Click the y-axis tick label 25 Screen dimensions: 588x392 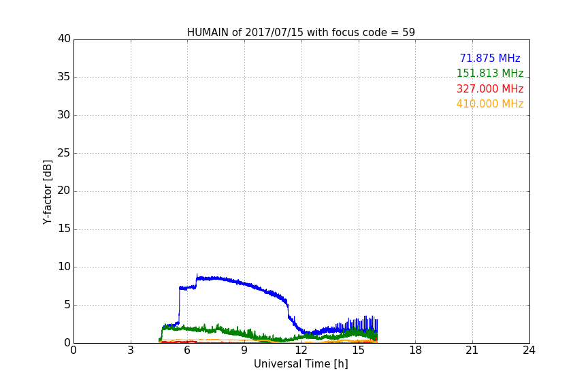[x=64, y=152]
